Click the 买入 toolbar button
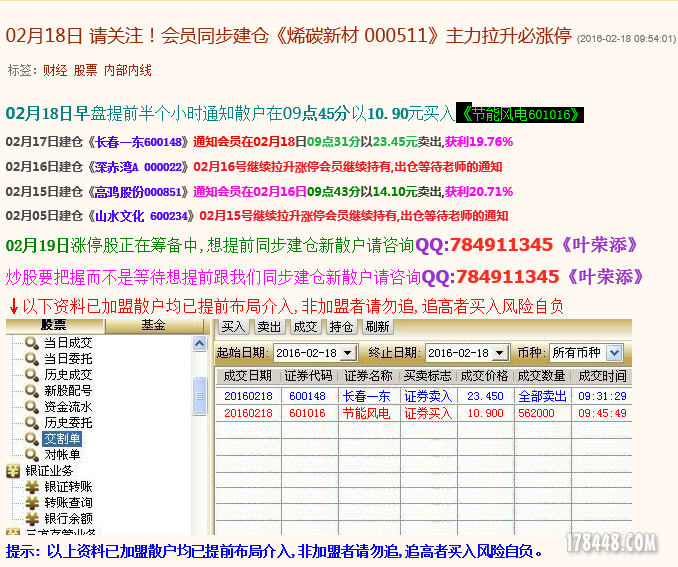The width and height of the screenshot is (678, 567). [233, 327]
